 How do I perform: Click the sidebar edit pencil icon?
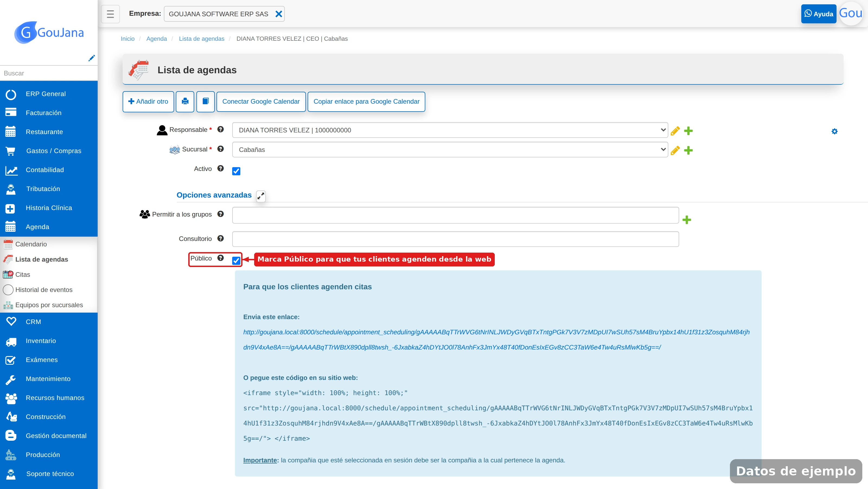pyautogui.click(x=91, y=58)
